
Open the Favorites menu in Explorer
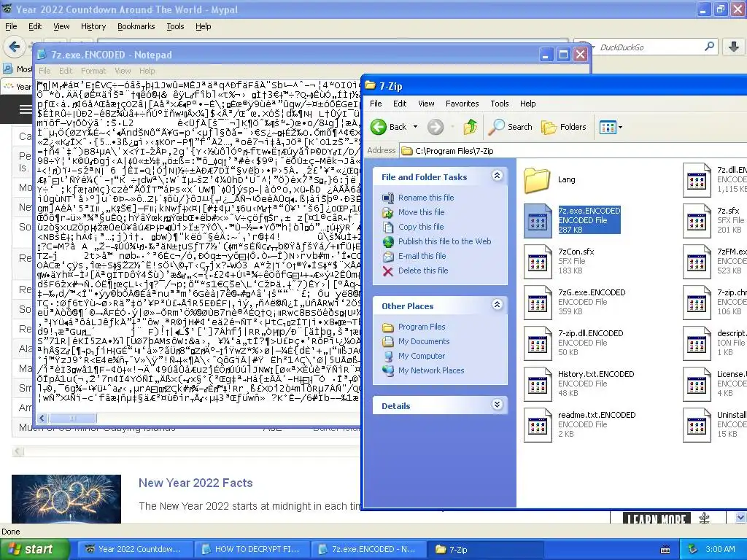tap(462, 104)
